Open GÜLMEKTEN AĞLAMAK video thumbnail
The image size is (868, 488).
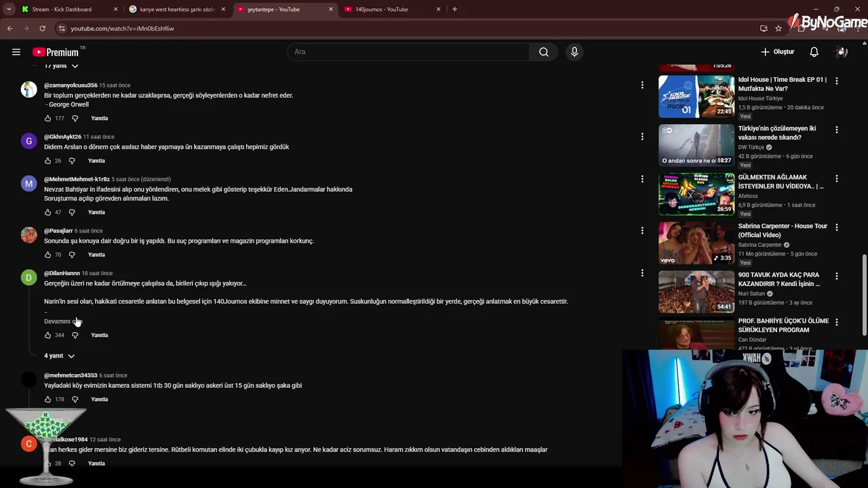click(696, 194)
